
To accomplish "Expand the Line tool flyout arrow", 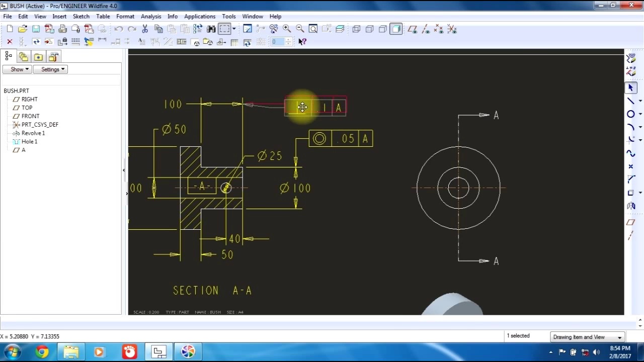I will (640, 101).
